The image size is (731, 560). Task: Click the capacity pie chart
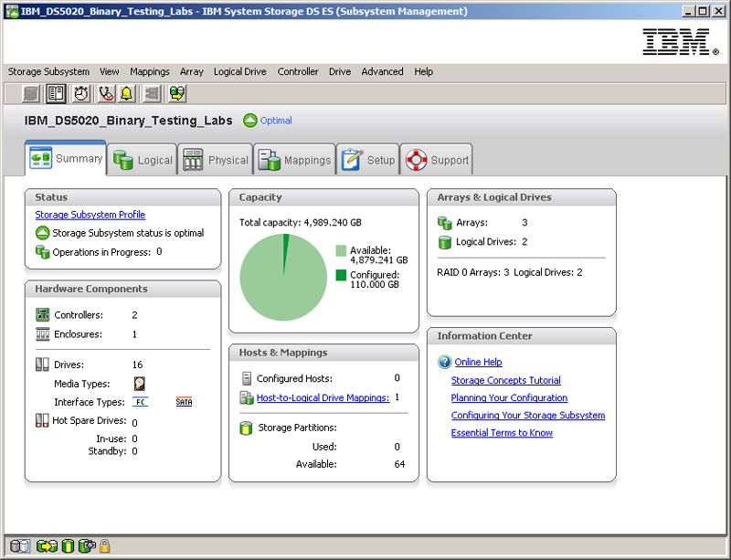283,278
